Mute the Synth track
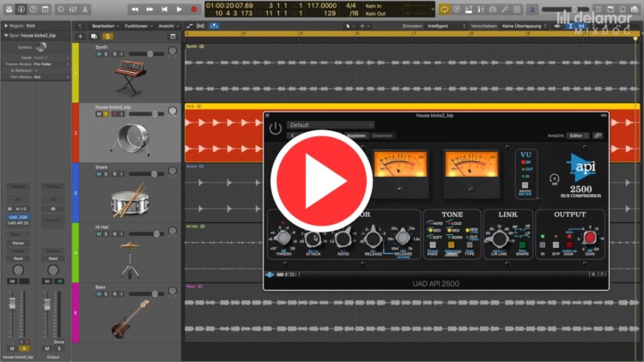 pyautogui.click(x=99, y=54)
